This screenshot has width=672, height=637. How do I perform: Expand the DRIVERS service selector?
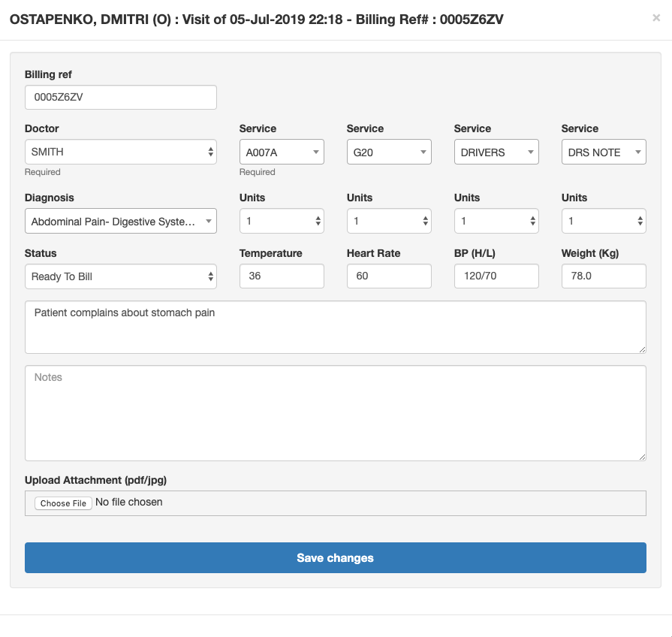click(x=496, y=152)
